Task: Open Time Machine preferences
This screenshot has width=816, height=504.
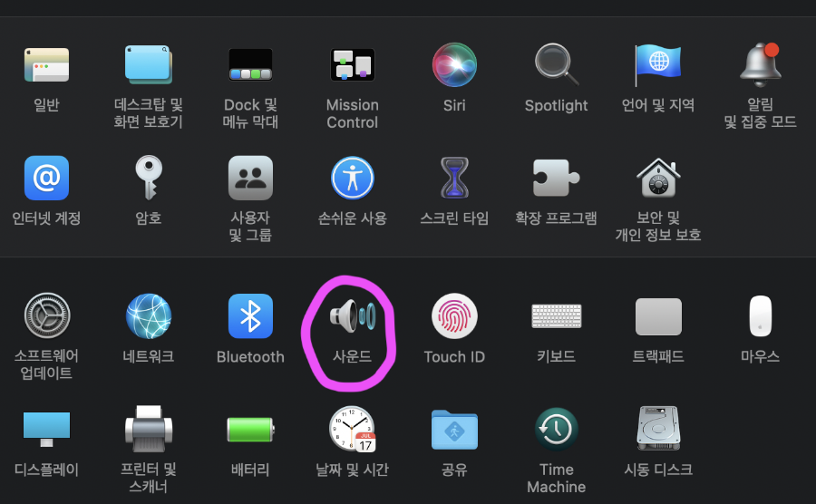Action: (557, 429)
